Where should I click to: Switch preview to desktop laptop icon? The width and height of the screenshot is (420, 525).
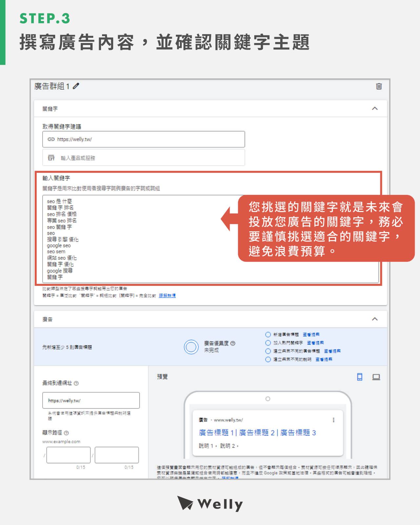tap(376, 377)
